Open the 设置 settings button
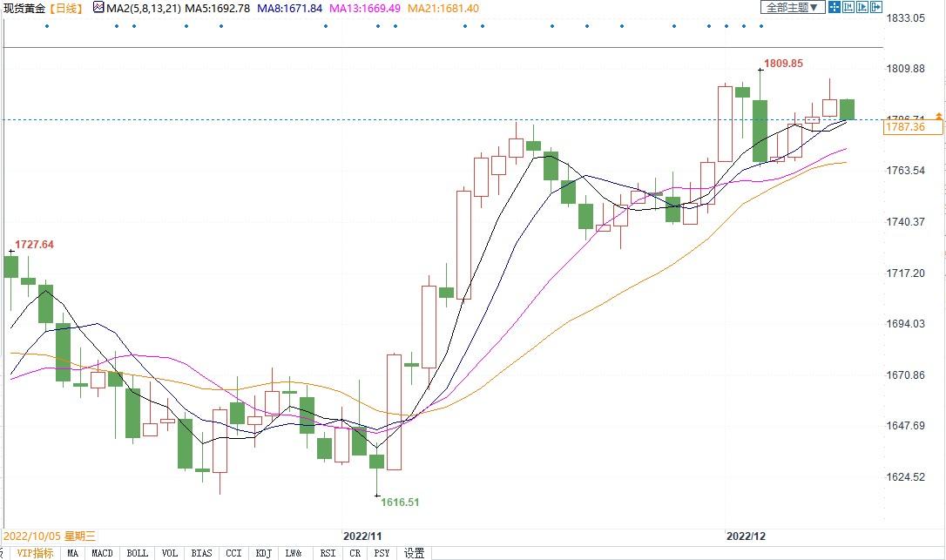The image size is (946, 560). click(x=414, y=553)
